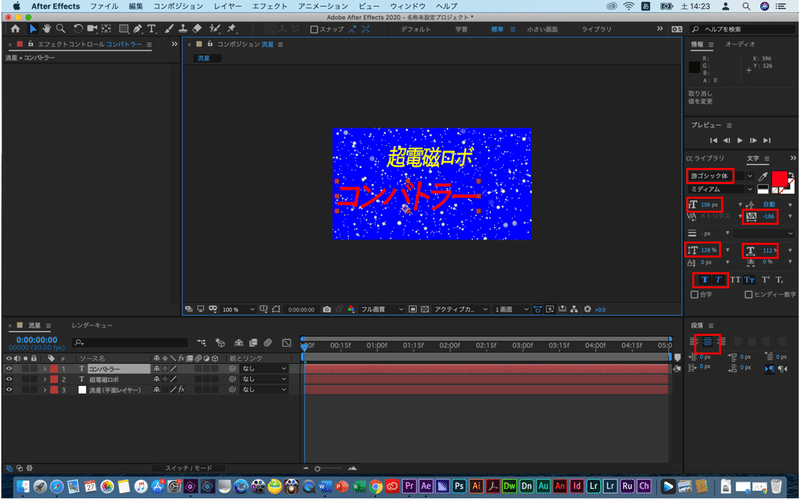Enable the スナップ checkbox

tap(314, 30)
